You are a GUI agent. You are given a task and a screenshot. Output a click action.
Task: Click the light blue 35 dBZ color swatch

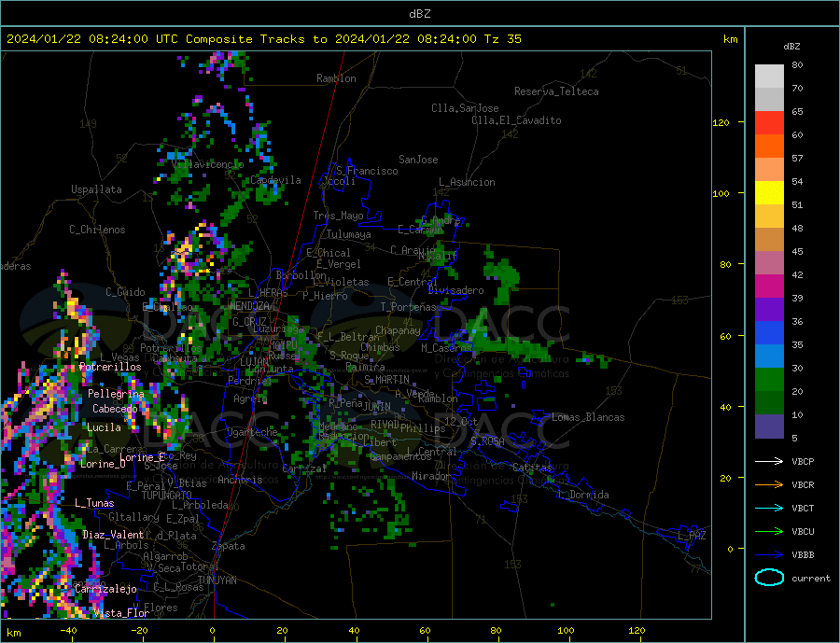pyautogui.click(x=769, y=356)
